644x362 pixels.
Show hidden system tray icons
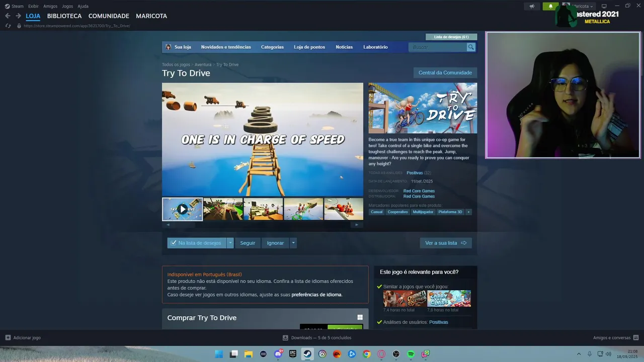coord(579,354)
